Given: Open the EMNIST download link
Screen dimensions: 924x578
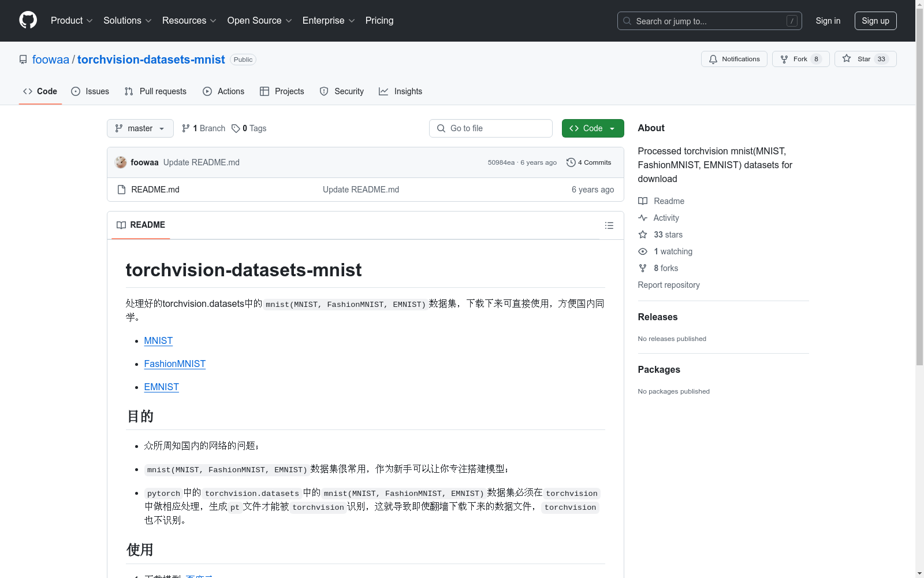Looking at the screenshot, I should [162, 387].
